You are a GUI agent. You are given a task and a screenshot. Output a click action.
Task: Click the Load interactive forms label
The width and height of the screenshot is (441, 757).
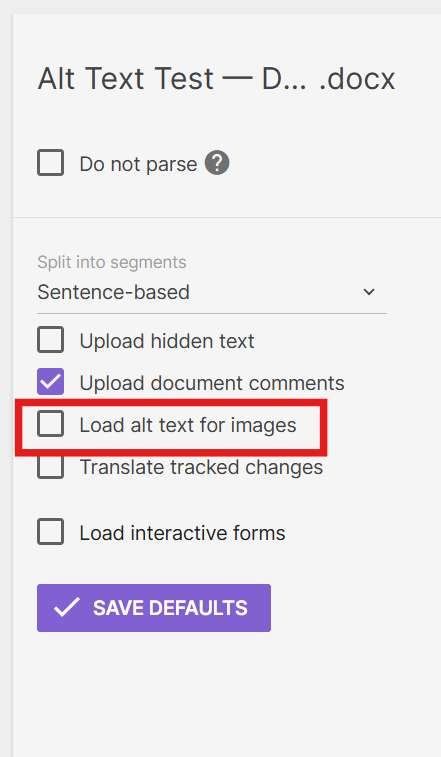(x=183, y=533)
